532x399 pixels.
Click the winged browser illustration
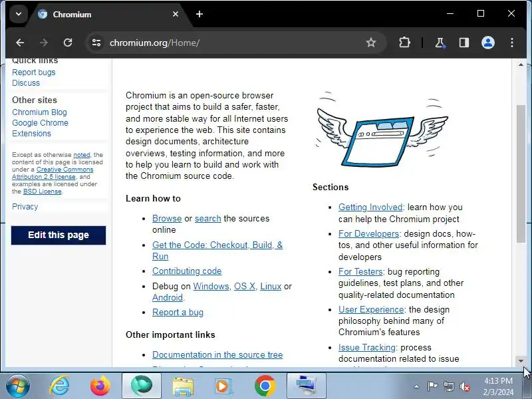(x=382, y=130)
